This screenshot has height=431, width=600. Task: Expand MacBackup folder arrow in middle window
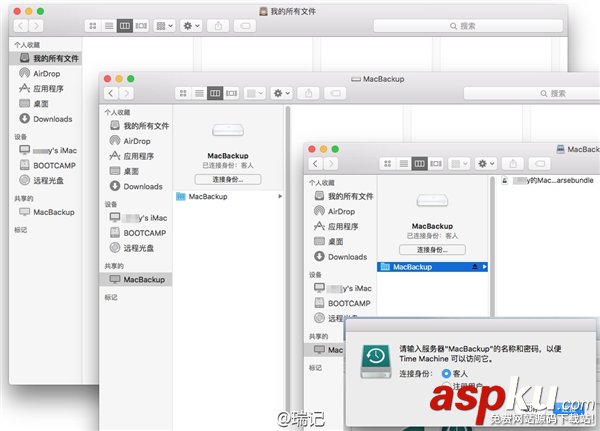[280, 196]
